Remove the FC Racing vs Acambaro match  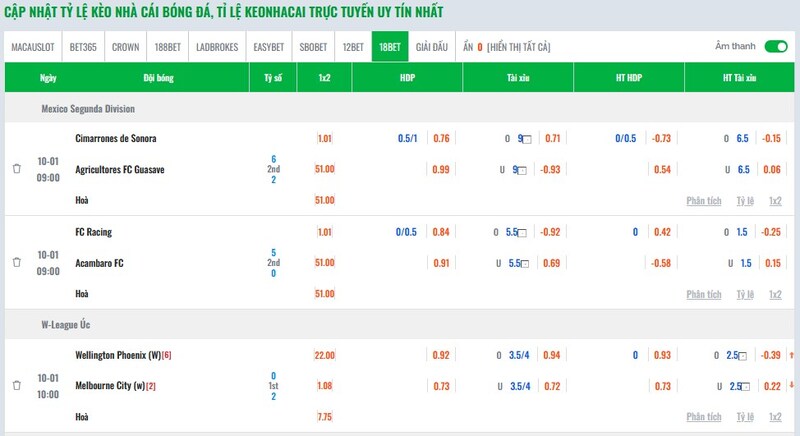(x=17, y=263)
